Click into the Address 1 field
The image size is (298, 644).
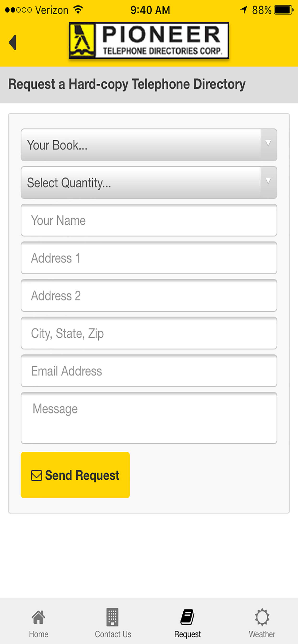(x=149, y=258)
